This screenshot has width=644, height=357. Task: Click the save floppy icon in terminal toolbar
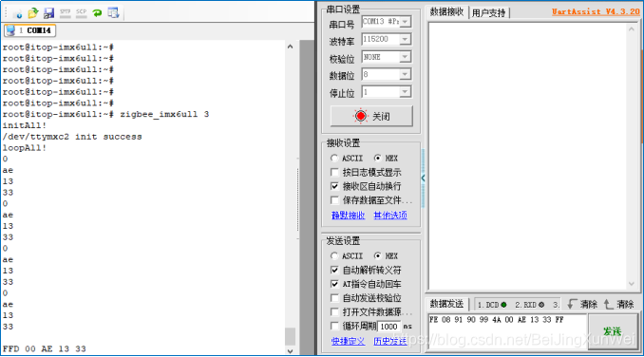click(x=48, y=13)
